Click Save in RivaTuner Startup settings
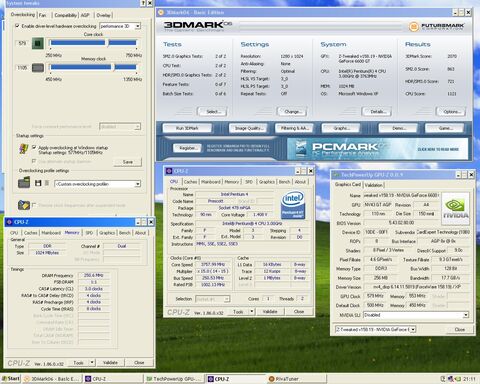480x384 pixels. point(128,162)
